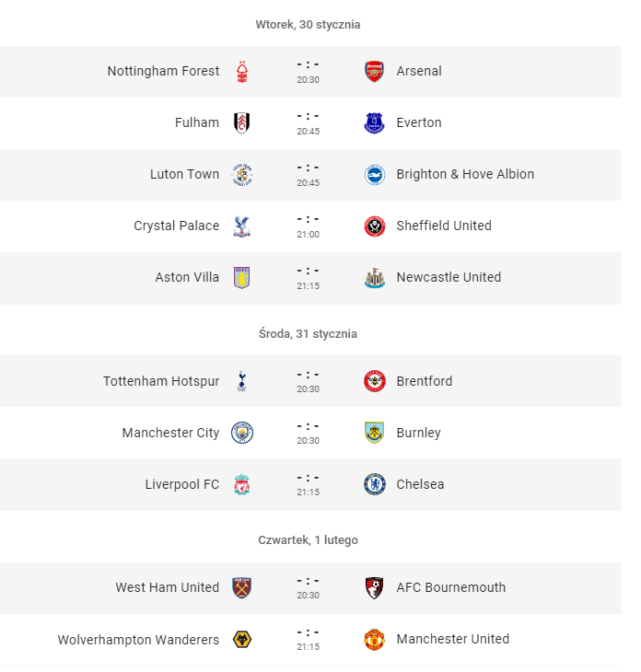The image size is (641, 672).
Task: Open the Luton Town team name
Action: point(184,174)
